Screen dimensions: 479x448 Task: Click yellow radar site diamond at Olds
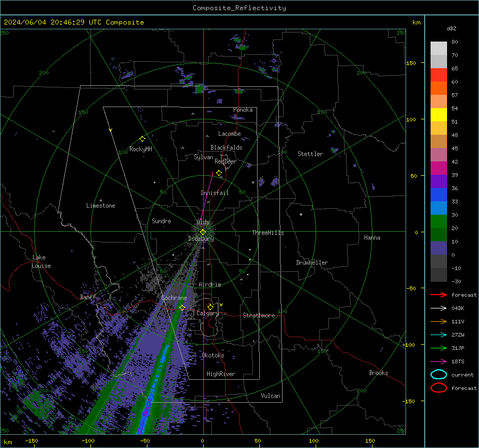click(x=203, y=232)
